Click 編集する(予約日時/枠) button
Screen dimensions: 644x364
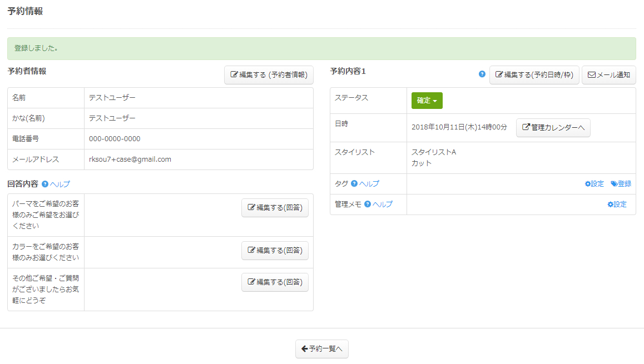(x=534, y=75)
